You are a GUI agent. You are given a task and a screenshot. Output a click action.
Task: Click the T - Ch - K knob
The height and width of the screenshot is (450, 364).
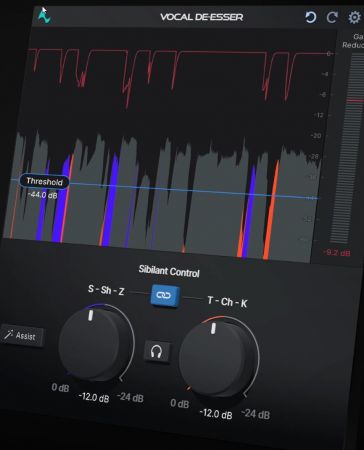pyautogui.click(x=216, y=359)
